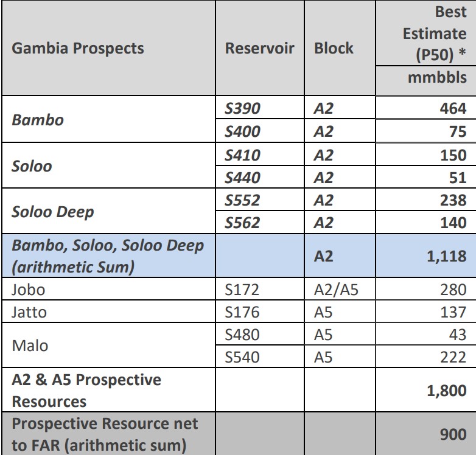Select the Soloo prospect cell
476x455 pixels.
click(x=32, y=165)
